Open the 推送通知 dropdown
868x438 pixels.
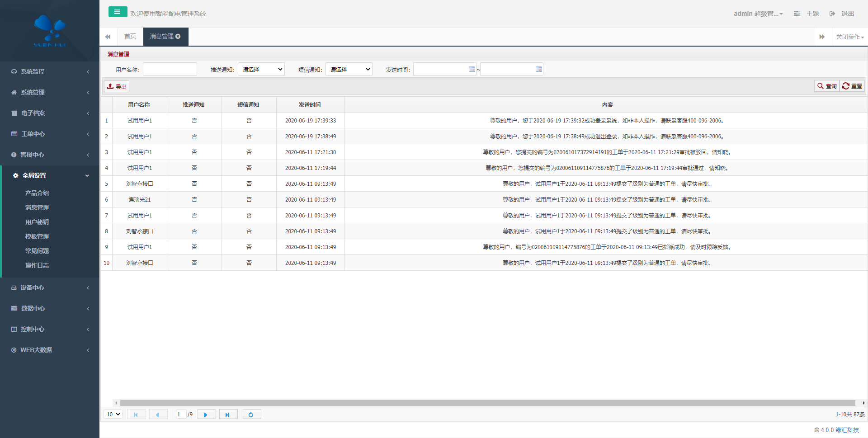point(261,69)
